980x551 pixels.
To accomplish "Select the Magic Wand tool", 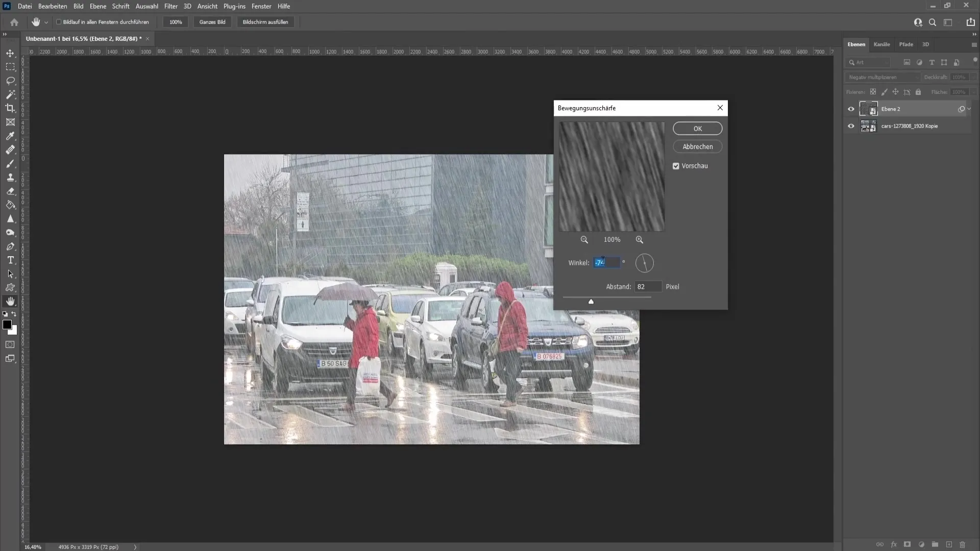I will coord(10,94).
